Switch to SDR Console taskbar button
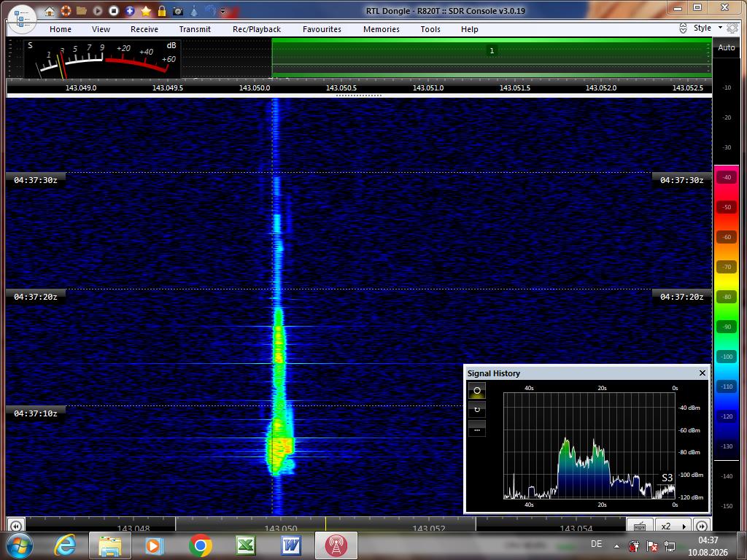Image resolution: width=747 pixels, height=560 pixels. tap(336, 545)
